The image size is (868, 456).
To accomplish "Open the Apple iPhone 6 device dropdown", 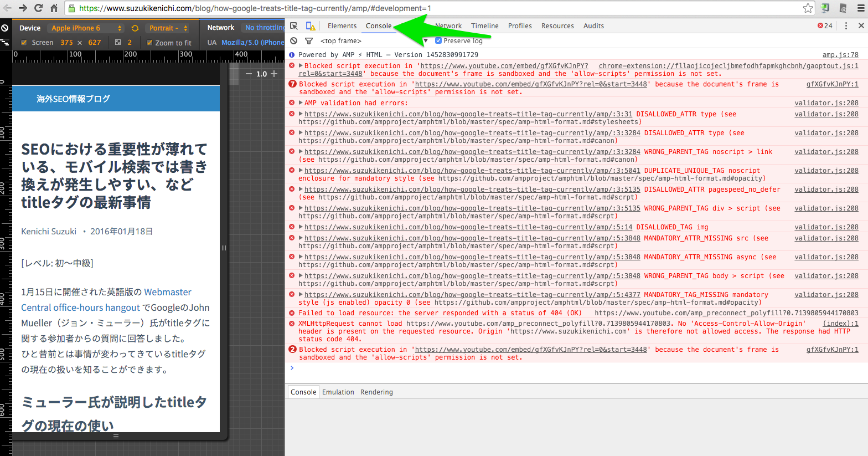I will (85, 28).
